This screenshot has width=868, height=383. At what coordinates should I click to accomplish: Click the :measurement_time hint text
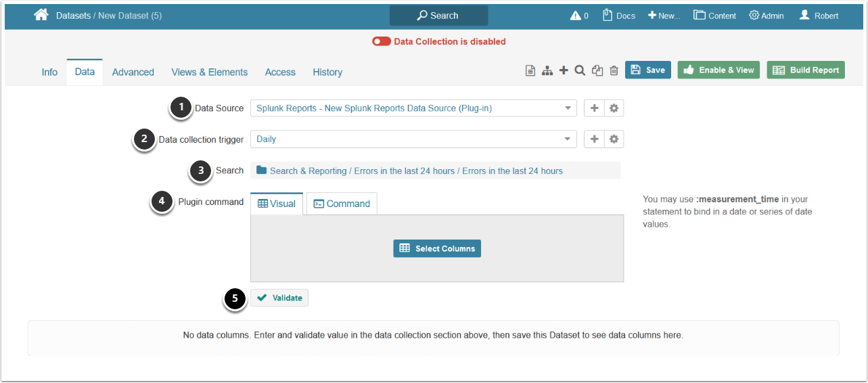tap(737, 199)
